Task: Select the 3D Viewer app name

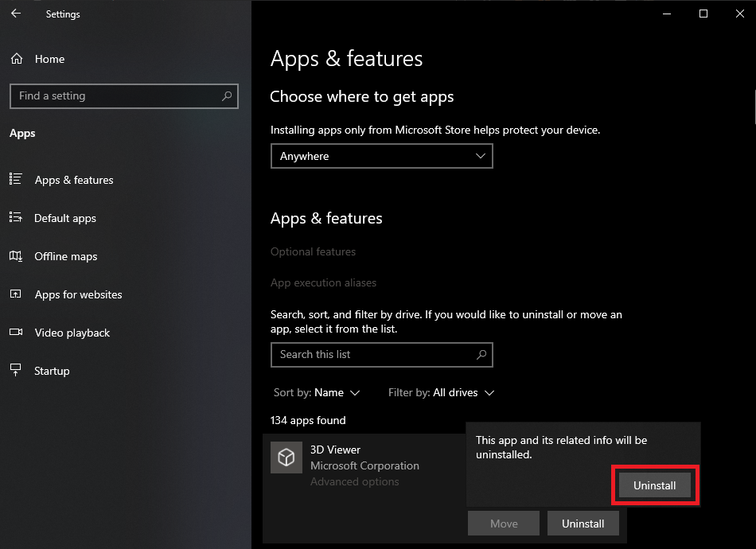Action: 335,450
